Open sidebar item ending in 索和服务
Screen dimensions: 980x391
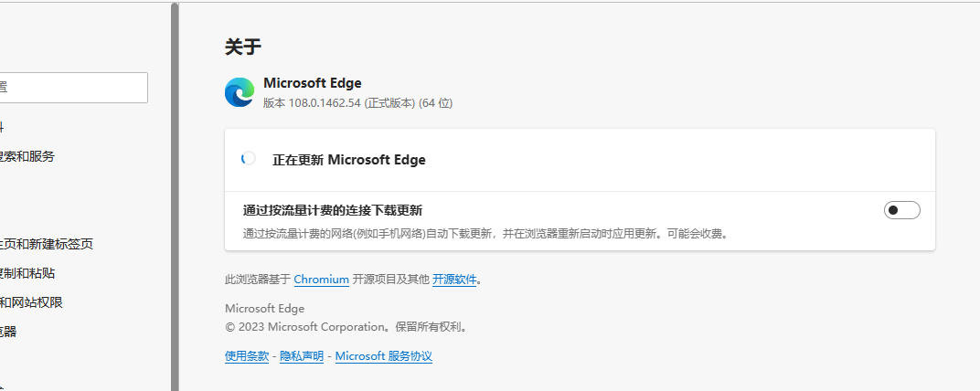(27, 156)
